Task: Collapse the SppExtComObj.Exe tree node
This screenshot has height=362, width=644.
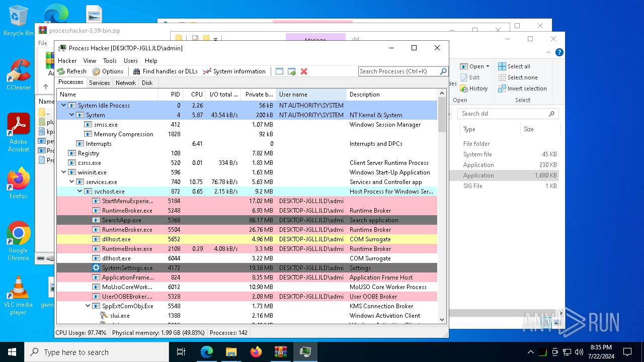Action: (88, 306)
